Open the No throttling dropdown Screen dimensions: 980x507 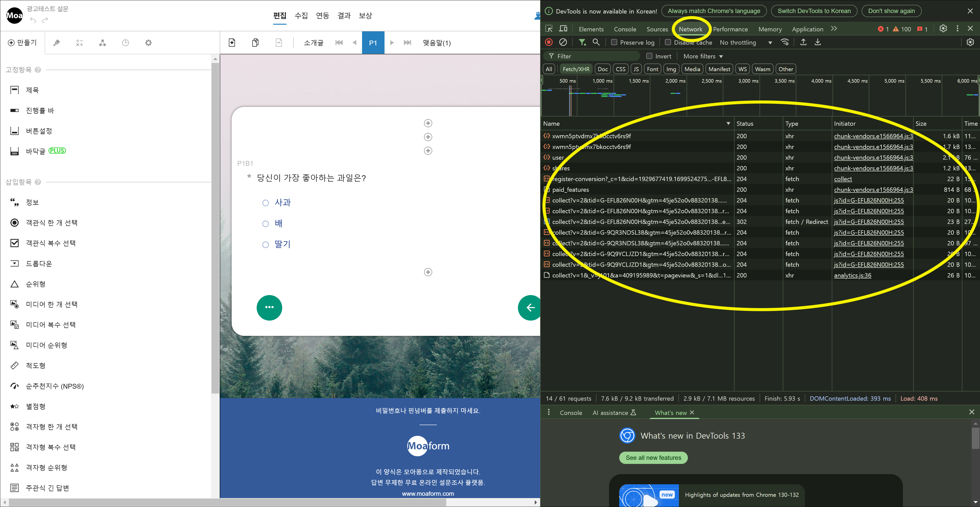[x=746, y=43]
